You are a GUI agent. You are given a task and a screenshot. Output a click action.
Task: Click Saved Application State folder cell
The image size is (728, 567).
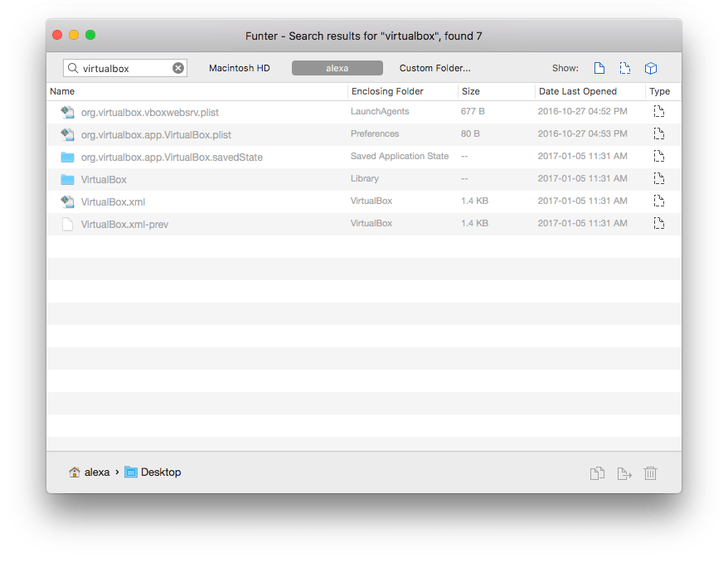coord(400,156)
